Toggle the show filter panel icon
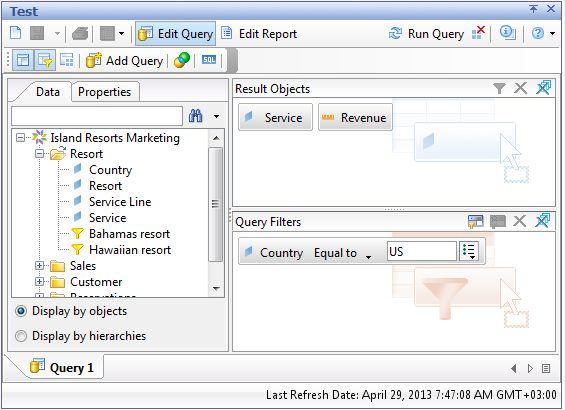The height and width of the screenshot is (410, 565). pos(45,60)
